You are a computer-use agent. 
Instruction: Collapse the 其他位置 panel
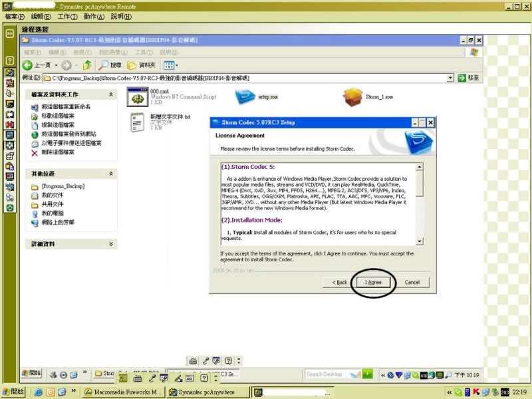110,174
